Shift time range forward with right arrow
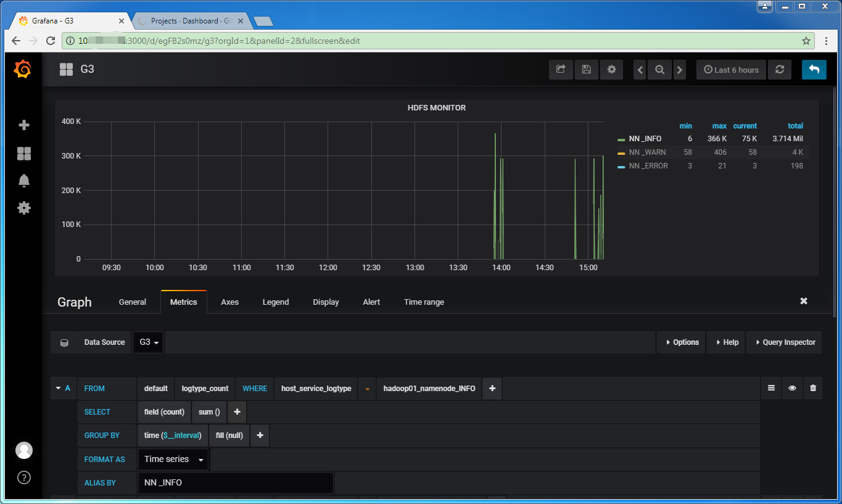This screenshot has width=842, height=504. [679, 70]
